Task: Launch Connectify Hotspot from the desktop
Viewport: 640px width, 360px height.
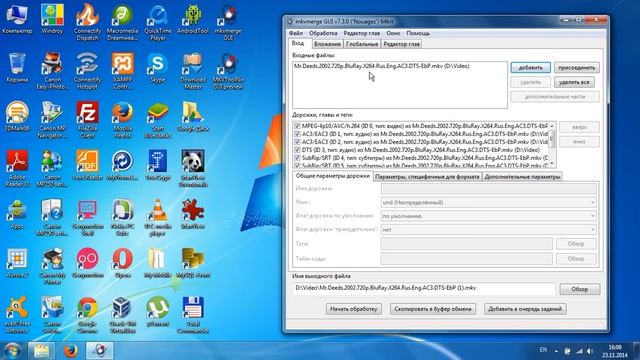Action: click(87, 71)
